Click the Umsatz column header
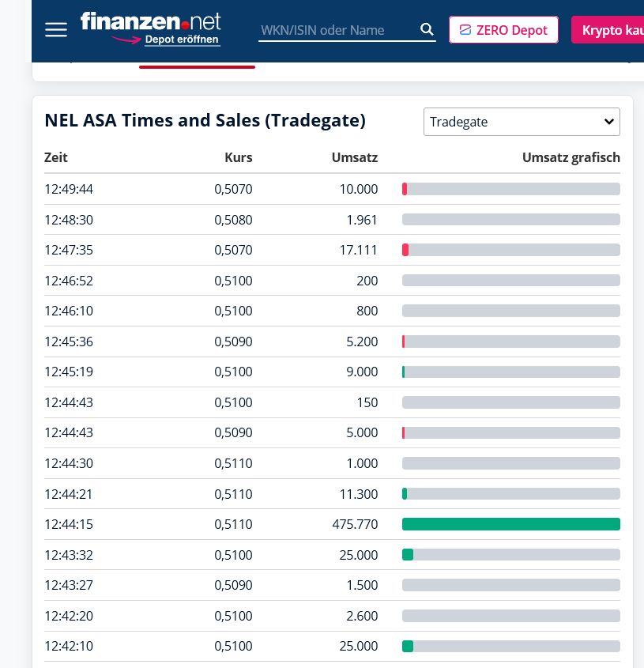The width and height of the screenshot is (644, 668). pyautogui.click(x=354, y=157)
